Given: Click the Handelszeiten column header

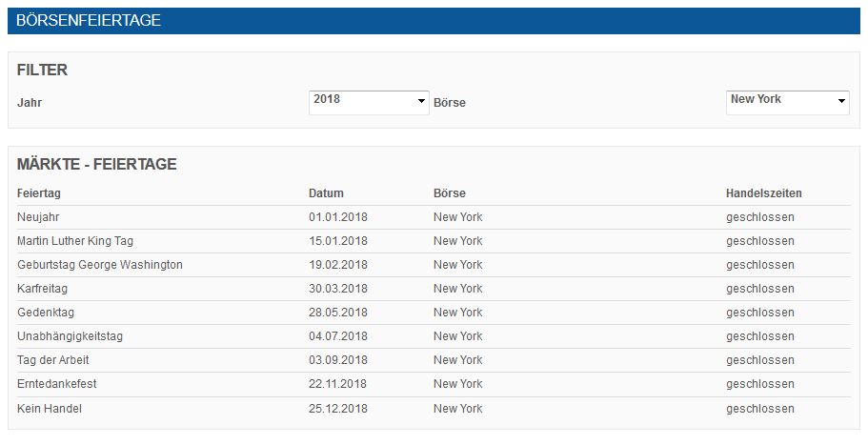Looking at the screenshot, I should (763, 193).
